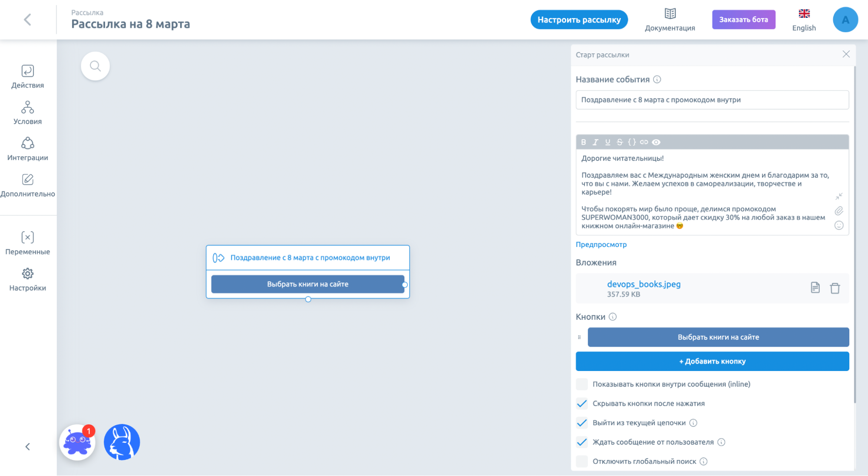The image size is (868, 476).
Task: Expand Предпросмотр message preview link
Action: [601, 244]
